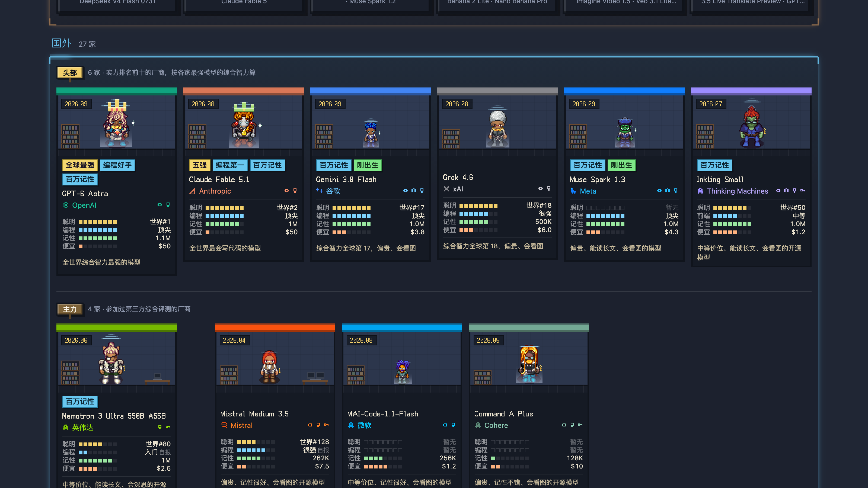Click the Cohere logo icon

click(x=478, y=425)
